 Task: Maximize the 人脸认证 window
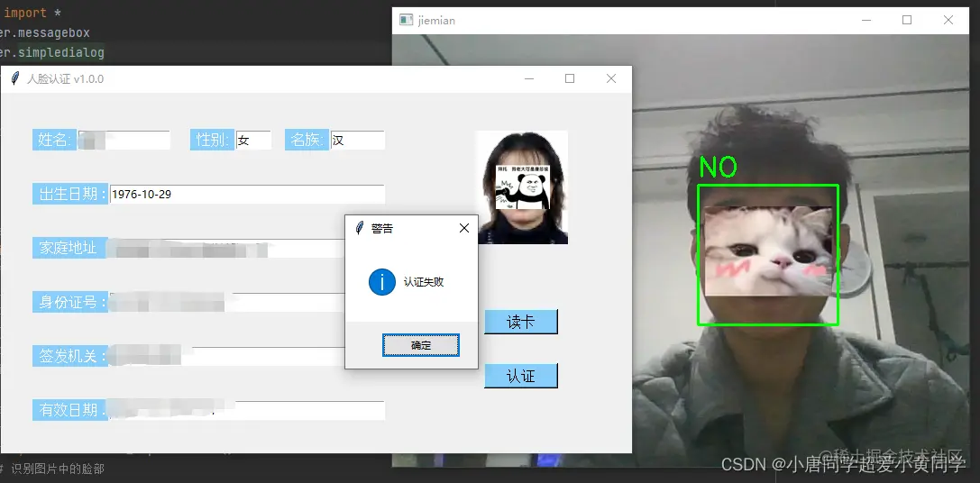click(x=570, y=78)
